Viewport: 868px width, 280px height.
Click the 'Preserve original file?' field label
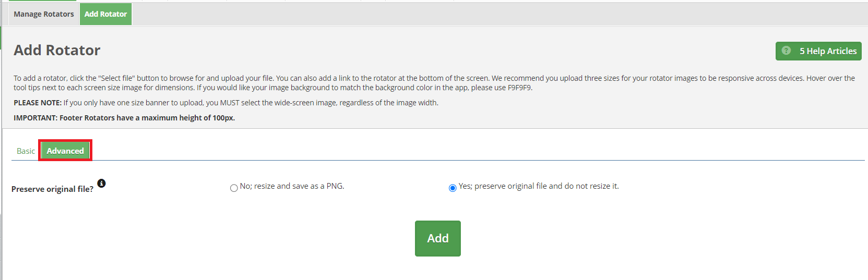(x=52, y=189)
